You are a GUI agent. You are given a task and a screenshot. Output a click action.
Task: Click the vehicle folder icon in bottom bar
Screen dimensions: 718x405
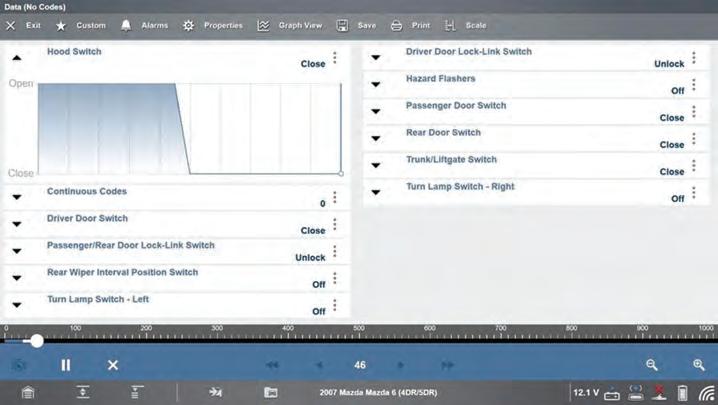[x=271, y=393]
